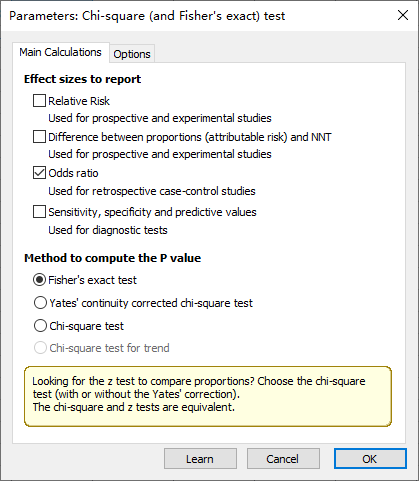Click the dialog title bar text

147,16
